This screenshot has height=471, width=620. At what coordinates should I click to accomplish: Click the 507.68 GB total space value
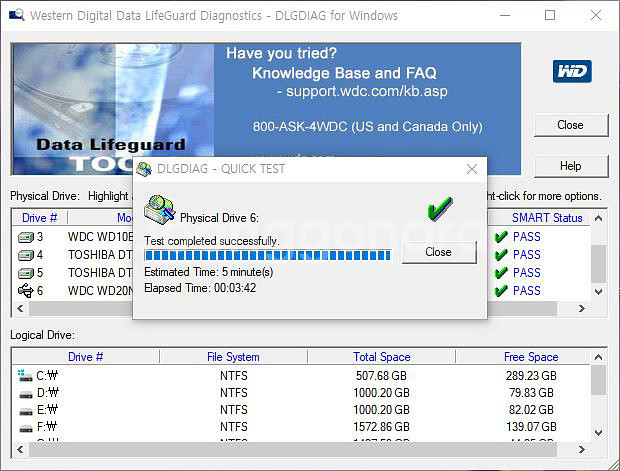coord(381,375)
